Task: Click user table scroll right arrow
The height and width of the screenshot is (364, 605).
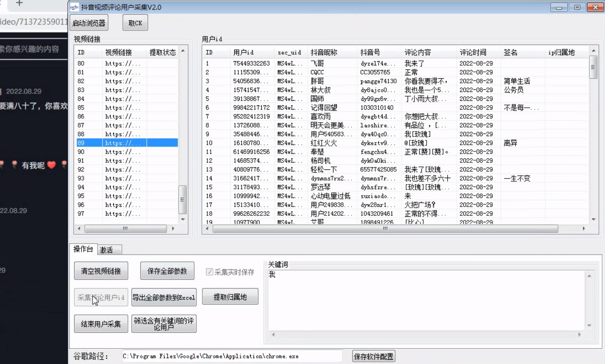Action: (x=584, y=229)
